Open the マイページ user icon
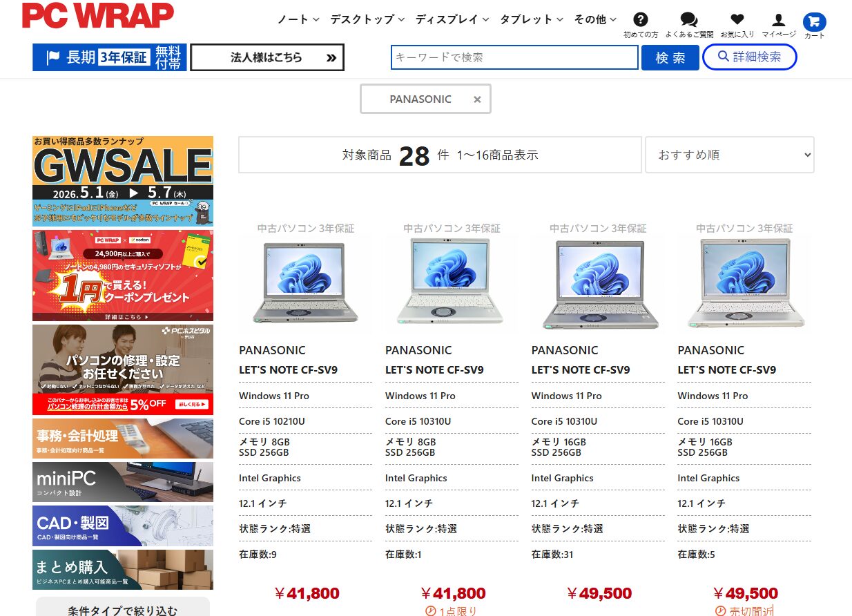 778,20
